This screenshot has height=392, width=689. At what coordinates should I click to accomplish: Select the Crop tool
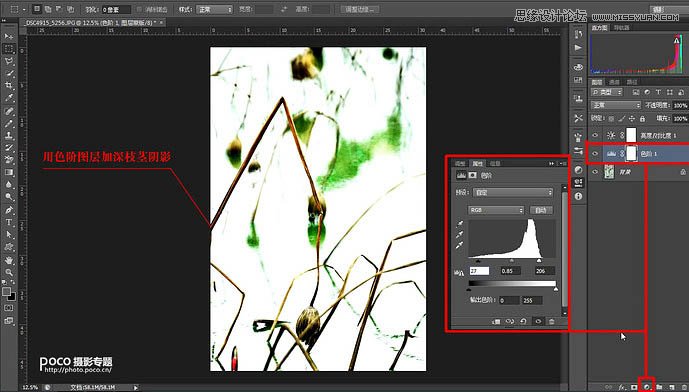click(9, 86)
